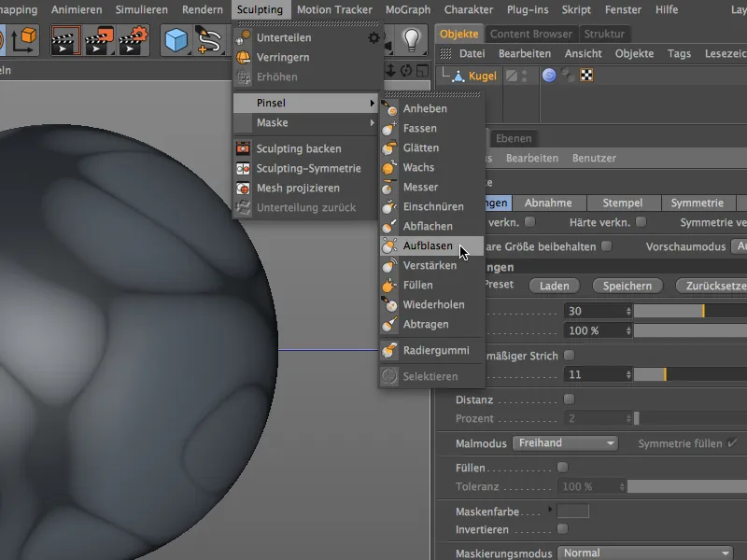Open the Symmetrie tab
The height and width of the screenshot is (560, 747).
[x=697, y=203]
